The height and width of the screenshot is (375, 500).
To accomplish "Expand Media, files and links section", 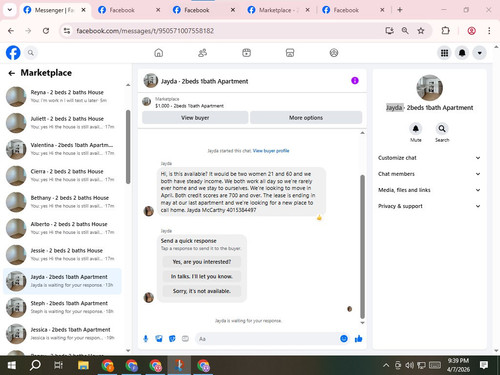I will point(429,190).
